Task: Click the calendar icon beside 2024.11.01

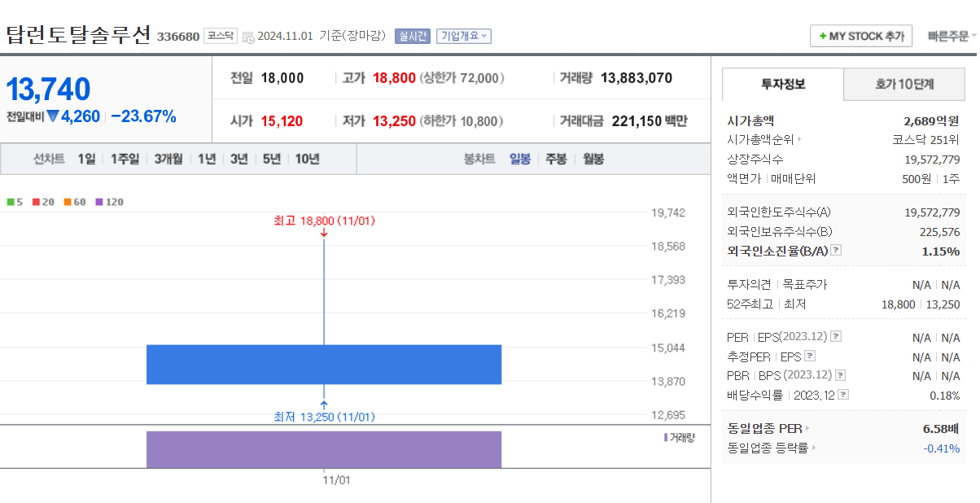Action: [x=248, y=37]
